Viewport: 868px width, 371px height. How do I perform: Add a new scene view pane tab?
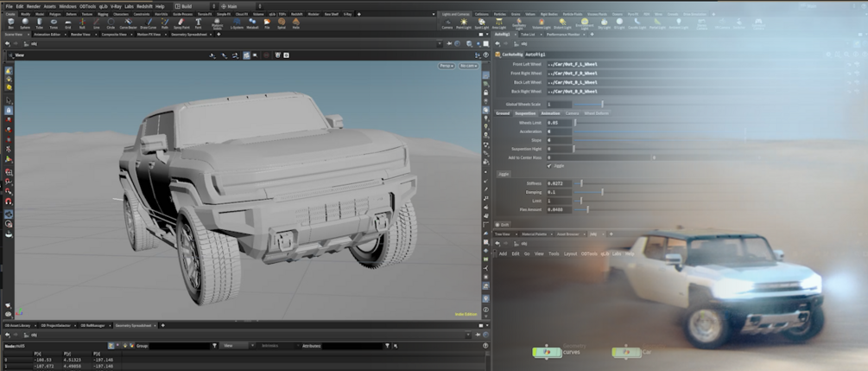pyautogui.click(x=219, y=35)
